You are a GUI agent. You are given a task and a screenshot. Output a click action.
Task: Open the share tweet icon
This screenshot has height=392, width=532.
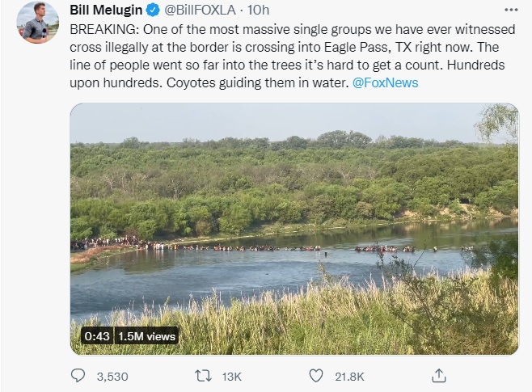click(x=438, y=376)
